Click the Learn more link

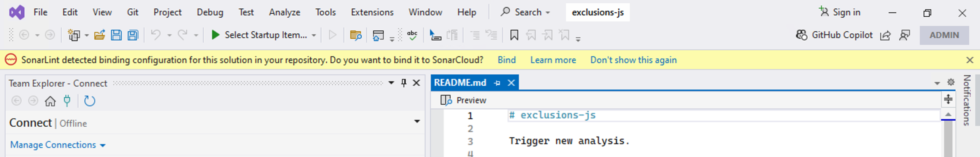point(553,60)
